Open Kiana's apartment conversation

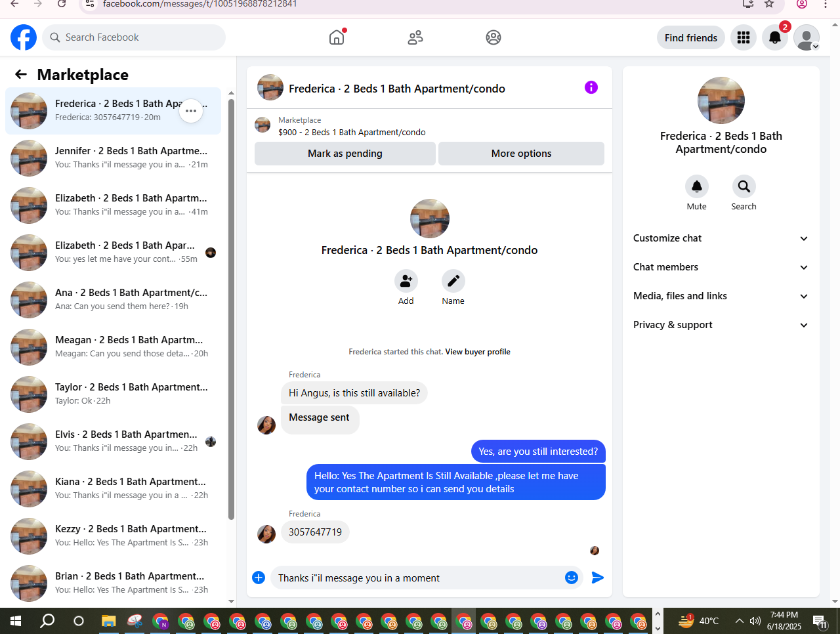[114, 489]
